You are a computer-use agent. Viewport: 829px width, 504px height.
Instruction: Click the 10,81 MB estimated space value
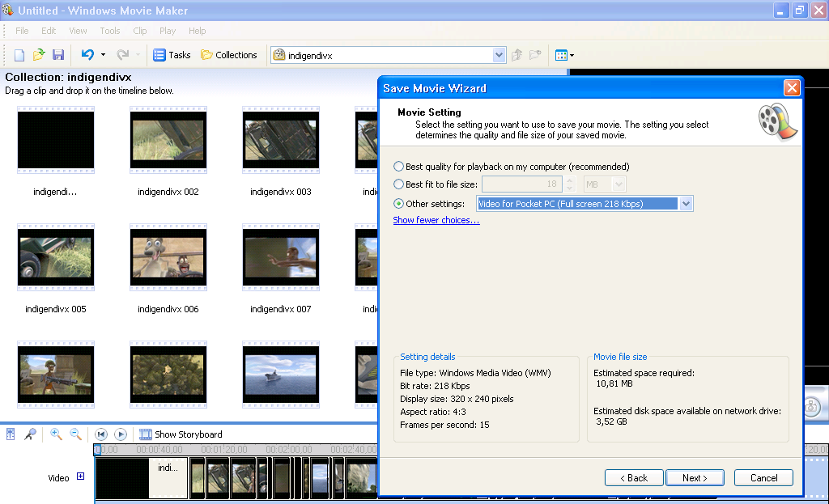pos(614,383)
